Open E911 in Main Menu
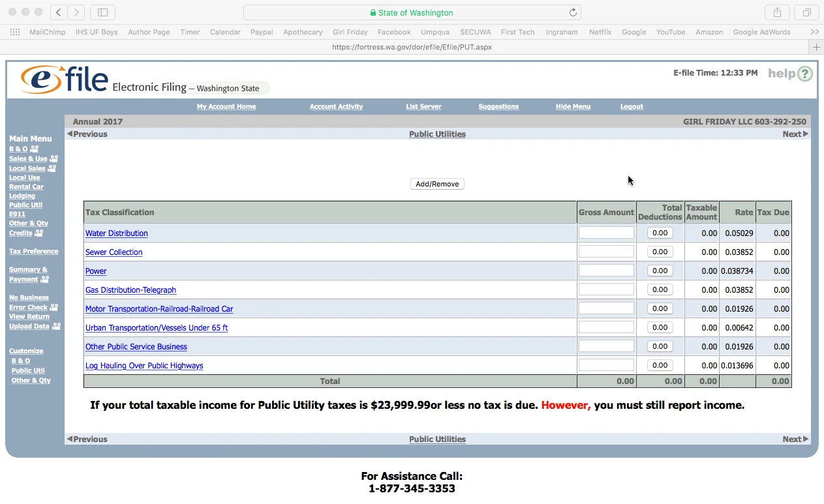 [17, 214]
